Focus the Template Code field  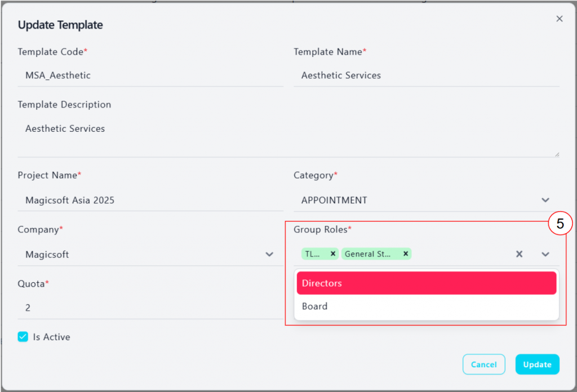coord(150,75)
